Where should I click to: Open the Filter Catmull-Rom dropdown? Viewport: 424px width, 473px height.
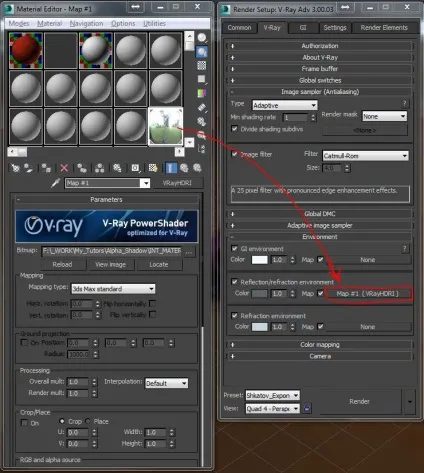coord(366,156)
